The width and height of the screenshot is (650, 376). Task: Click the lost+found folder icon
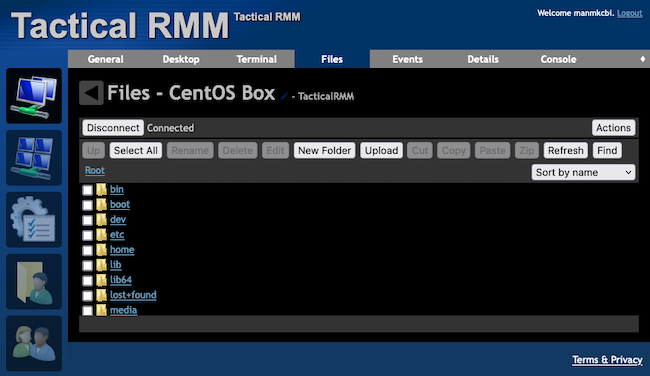(101, 295)
